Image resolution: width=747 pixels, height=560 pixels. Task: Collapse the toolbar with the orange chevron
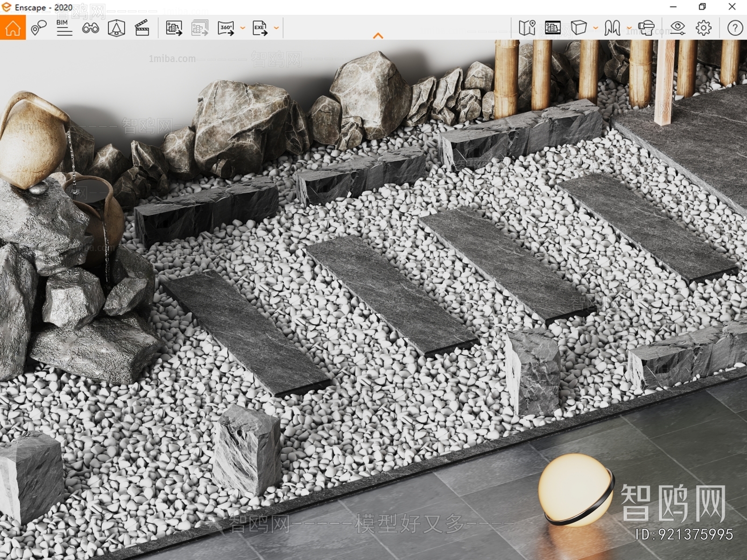[x=378, y=35]
